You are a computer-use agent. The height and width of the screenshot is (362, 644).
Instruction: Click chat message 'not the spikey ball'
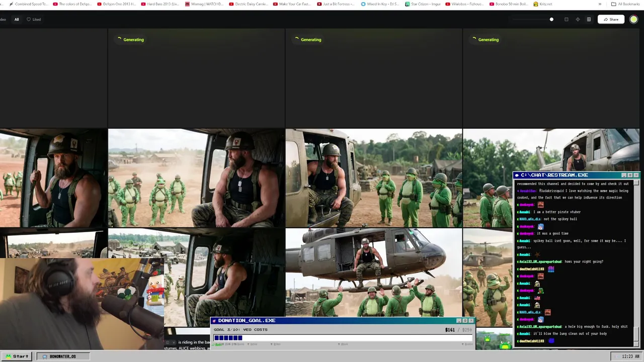(x=560, y=219)
